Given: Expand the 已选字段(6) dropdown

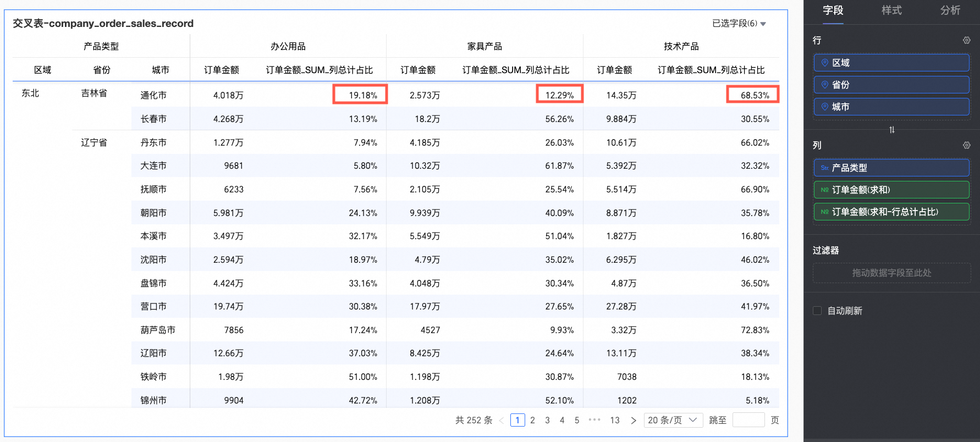Looking at the screenshot, I should coord(739,23).
